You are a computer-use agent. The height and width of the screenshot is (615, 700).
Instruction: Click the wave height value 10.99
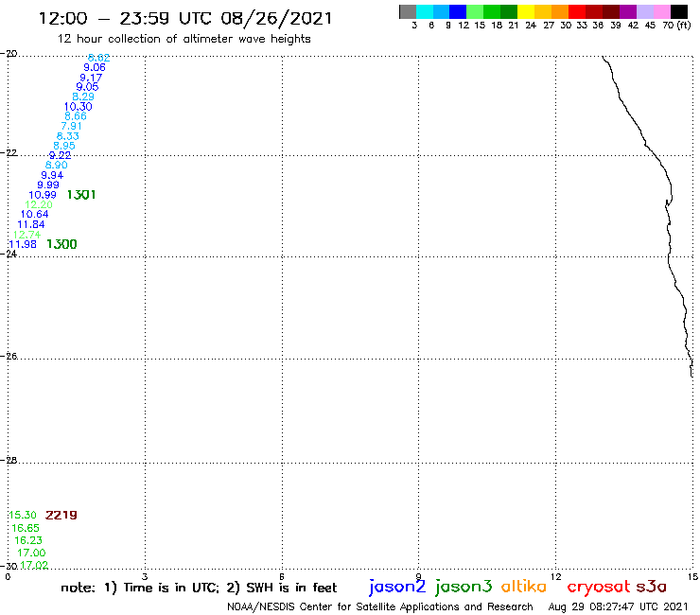[x=43, y=195]
